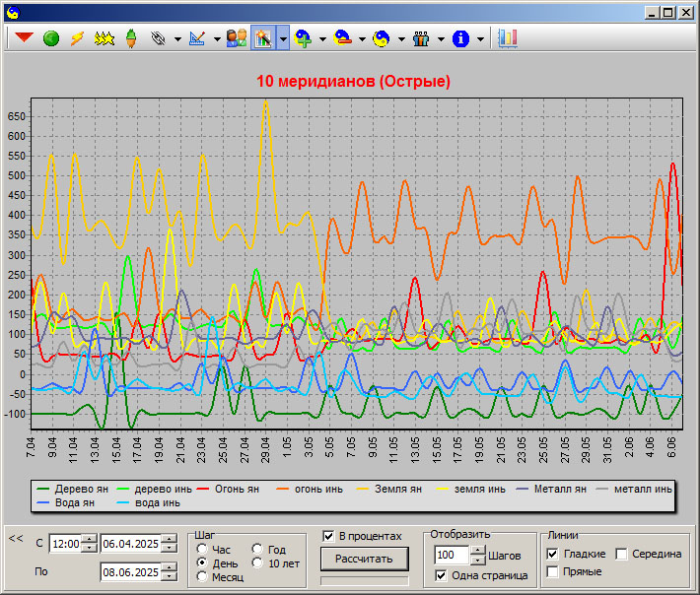Click Вода ян legend entry
The image size is (700, 595).
click(65, 502)
